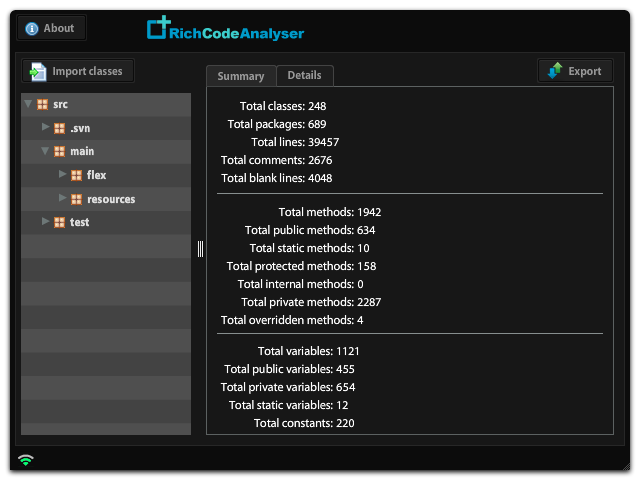
Task: Click the RichCodeAnalyser logo icon
Action: 158,28
